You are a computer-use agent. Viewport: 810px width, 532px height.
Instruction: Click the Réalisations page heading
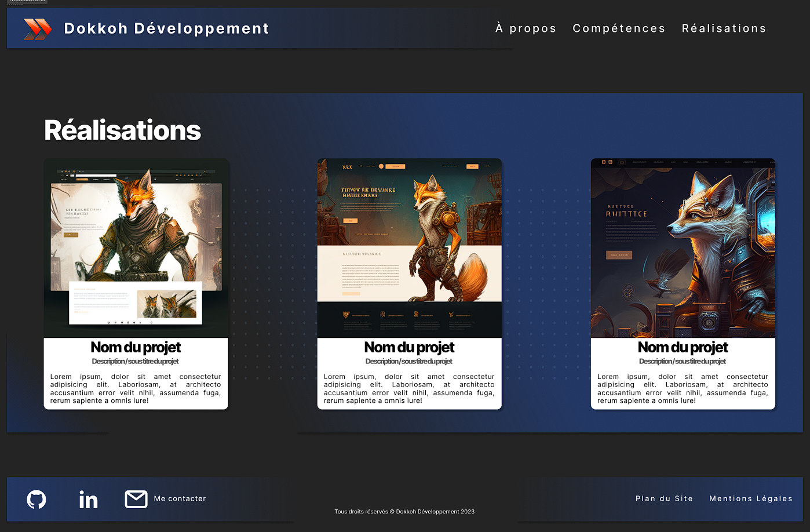pyautogui.click(x=122, y=129)
